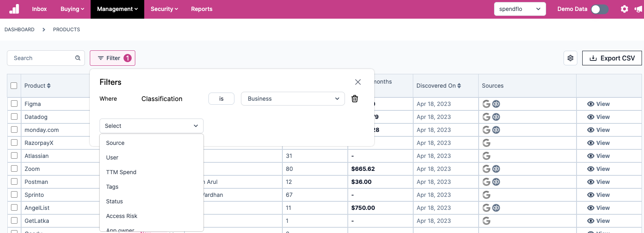This screenshot has height=233, width=644.
Task: Click Google source icon in Atlassian row
Action: point(486,156)
